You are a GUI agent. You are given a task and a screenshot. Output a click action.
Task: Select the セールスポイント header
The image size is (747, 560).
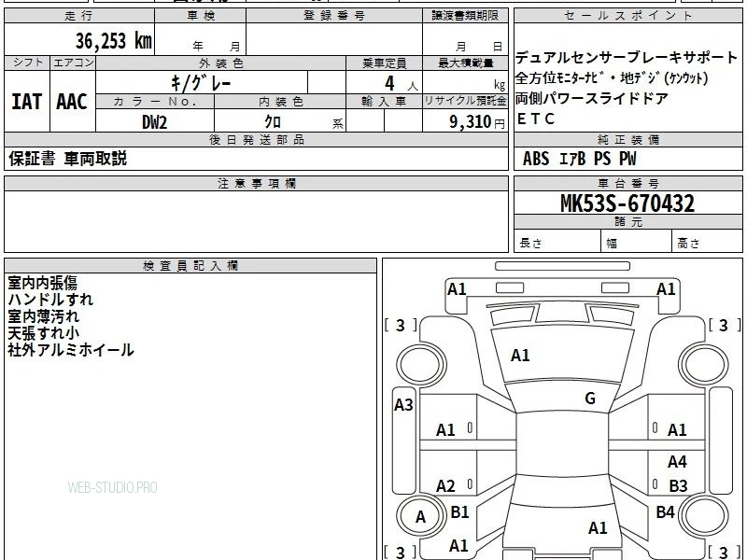627,16
